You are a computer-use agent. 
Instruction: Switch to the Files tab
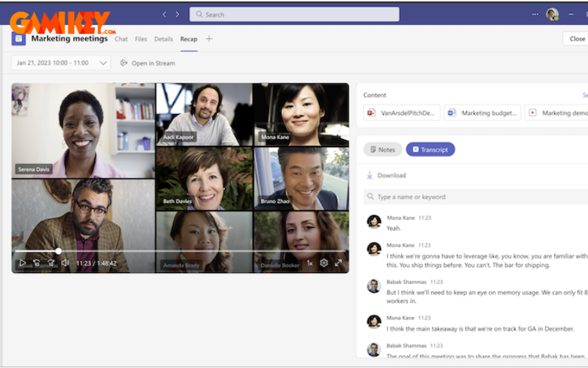(x=141, y=39)
